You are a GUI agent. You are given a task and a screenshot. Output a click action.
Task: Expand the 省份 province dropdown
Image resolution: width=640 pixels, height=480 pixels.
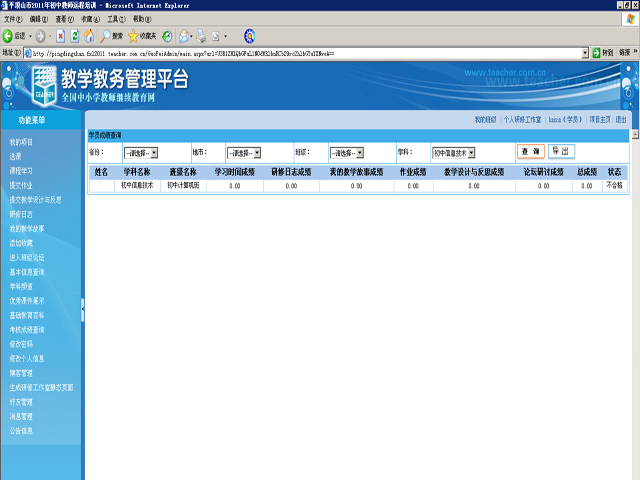[141, 153]
